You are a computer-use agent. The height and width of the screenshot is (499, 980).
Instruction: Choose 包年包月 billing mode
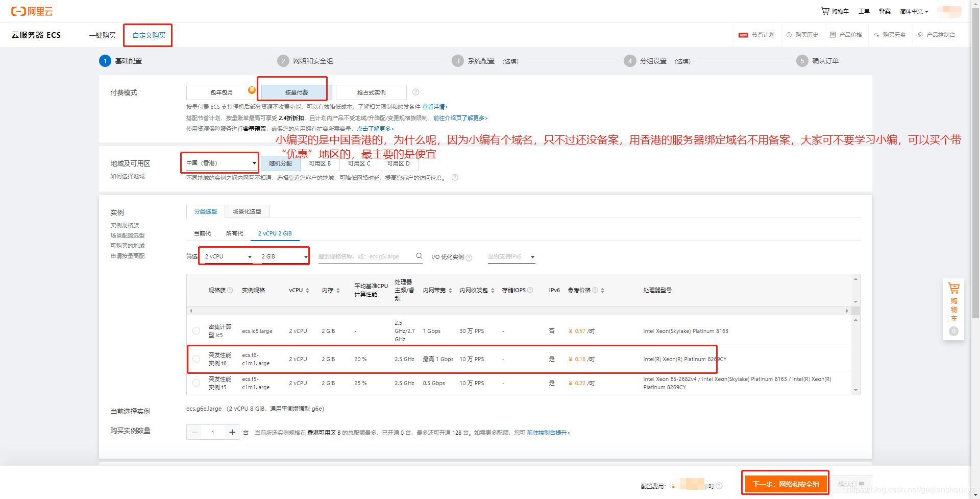coord(222,92)
